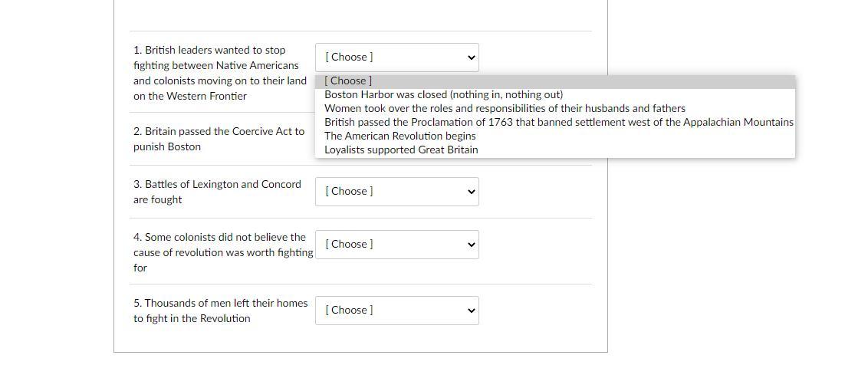The width and height of the screenshot is (868, 365).
Task: Pick the 'Proclamation of 1763' answer option
Action: [x=558, y=122]
